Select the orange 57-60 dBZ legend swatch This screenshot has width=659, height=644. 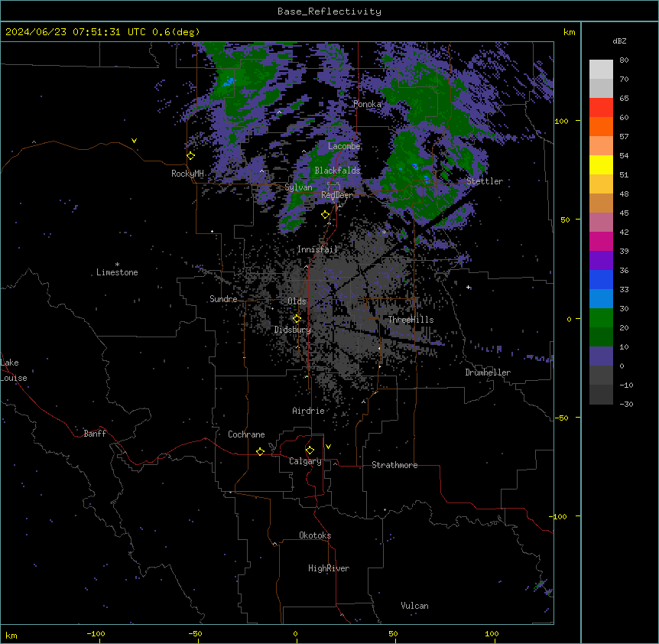[601, 126]
